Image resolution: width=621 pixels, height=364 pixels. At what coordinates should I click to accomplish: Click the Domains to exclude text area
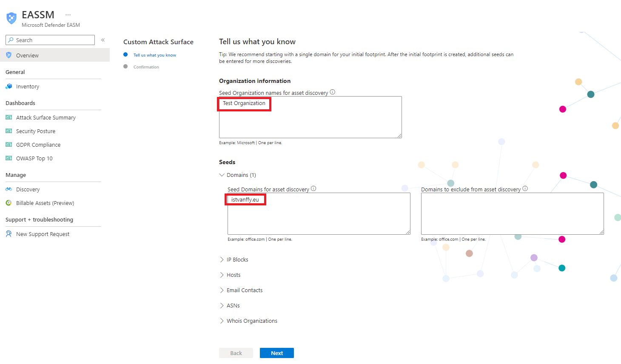click(512, 213)
